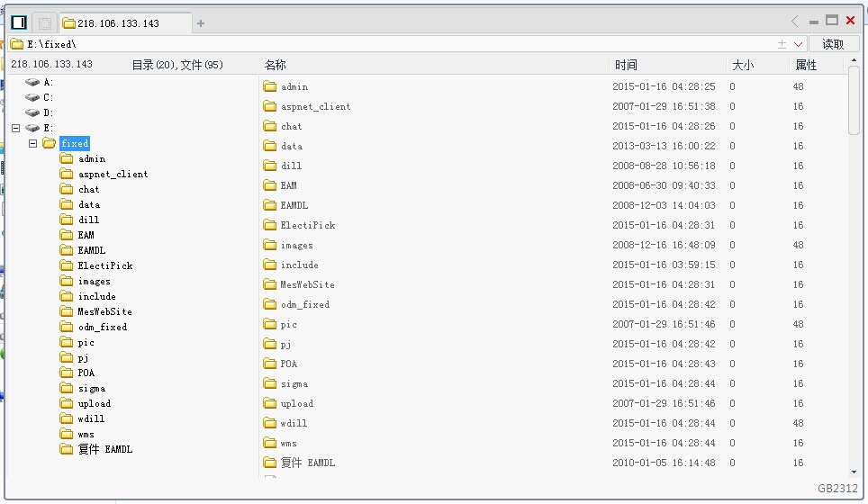Click the back arrow in title bar
This screenshot has width=868, height=504.
tap(795, 21)
